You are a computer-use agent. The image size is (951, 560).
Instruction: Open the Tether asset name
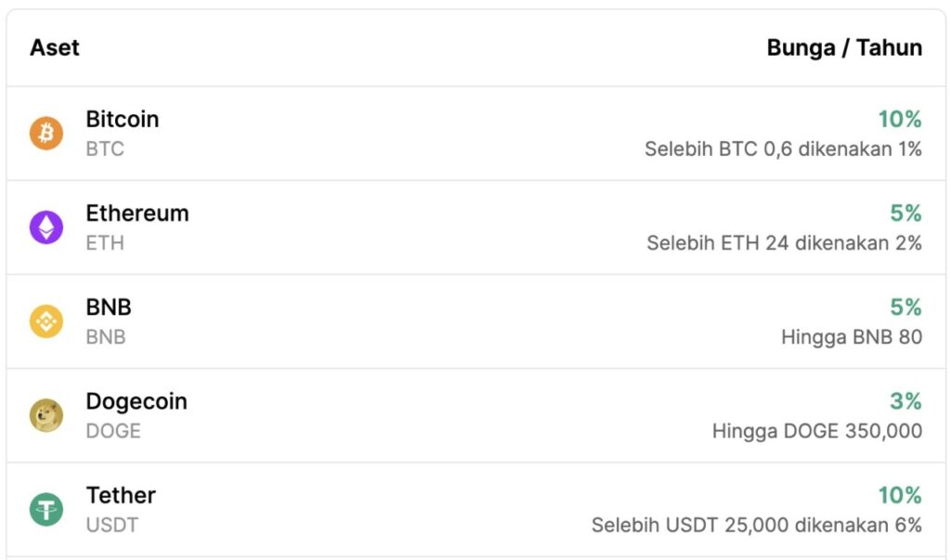(121, 495)
